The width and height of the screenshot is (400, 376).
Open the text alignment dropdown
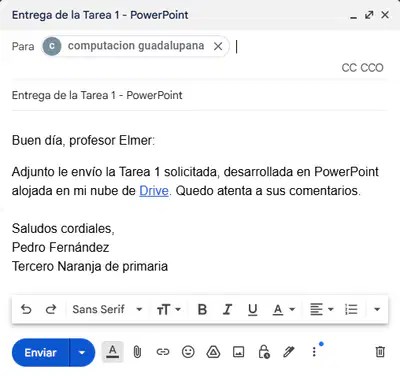[321, 309]
